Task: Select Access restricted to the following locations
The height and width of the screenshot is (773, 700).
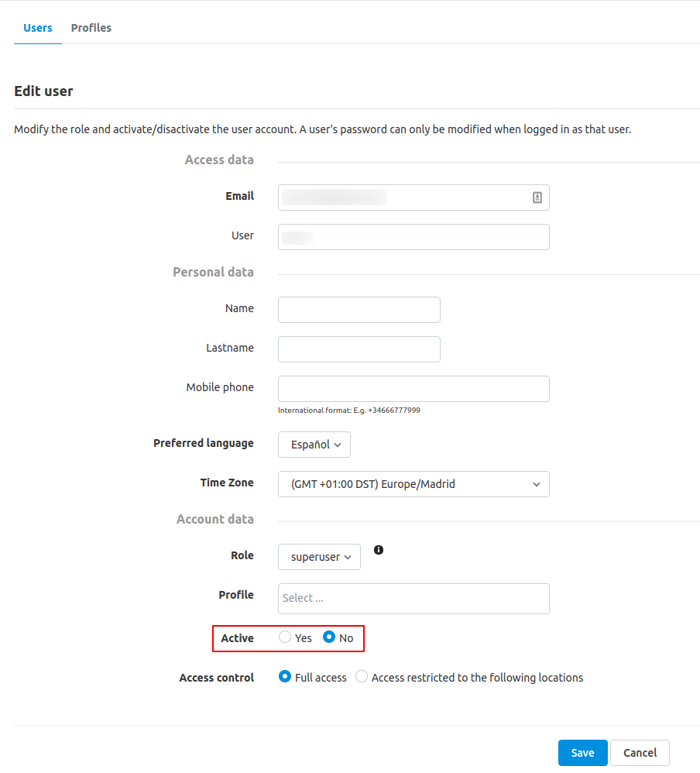Action: point(362,676)
